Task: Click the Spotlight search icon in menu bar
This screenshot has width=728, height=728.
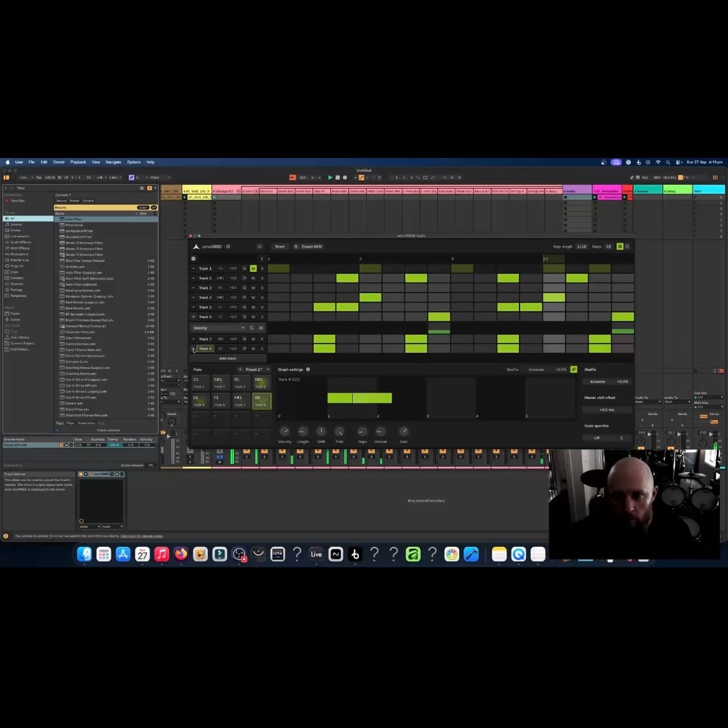Action: [668, 162]
